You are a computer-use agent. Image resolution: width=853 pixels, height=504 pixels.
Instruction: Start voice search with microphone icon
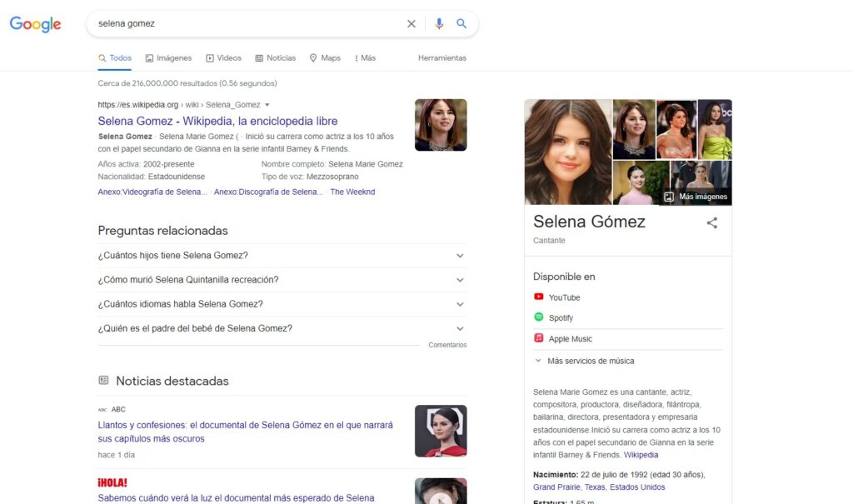439,23
